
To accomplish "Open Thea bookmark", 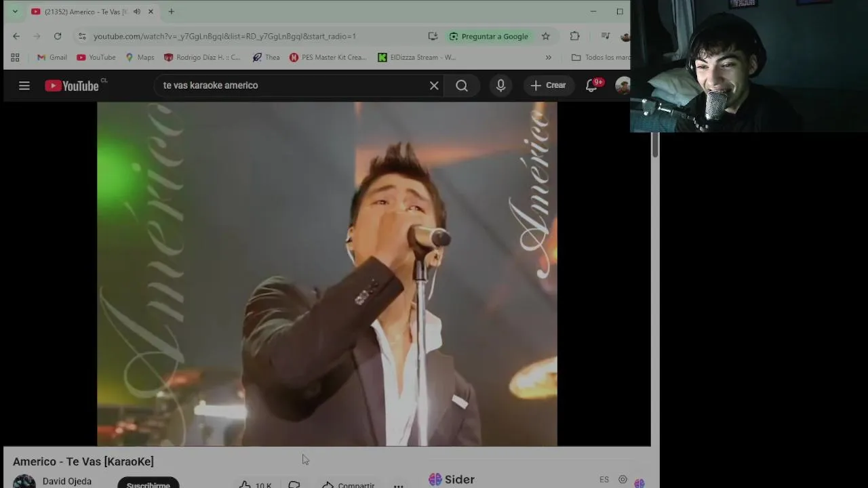I will click(x=266, y=58).
